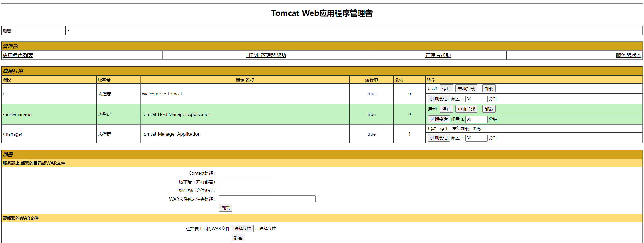Click 'true' running status in /manager row
This screenshot has width=644, height=243.
pos(371,134)
